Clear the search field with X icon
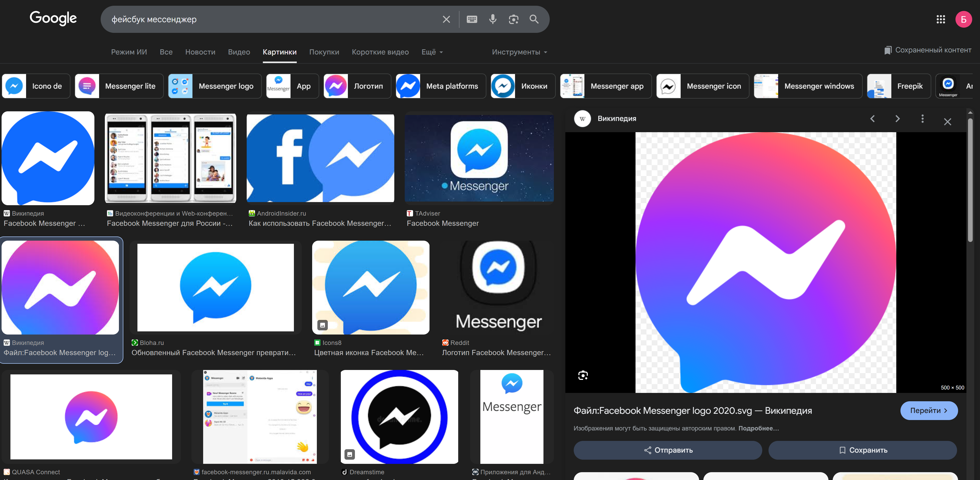 (446, 19)
